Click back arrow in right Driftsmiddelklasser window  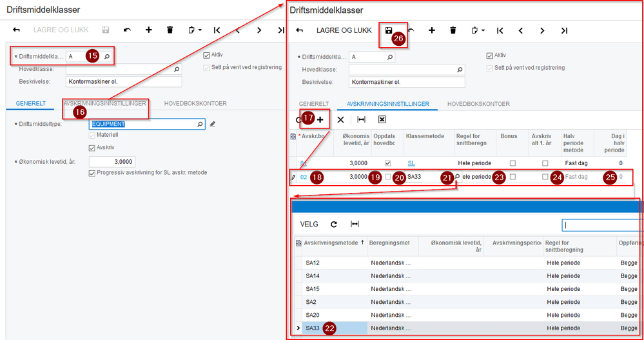299,30
